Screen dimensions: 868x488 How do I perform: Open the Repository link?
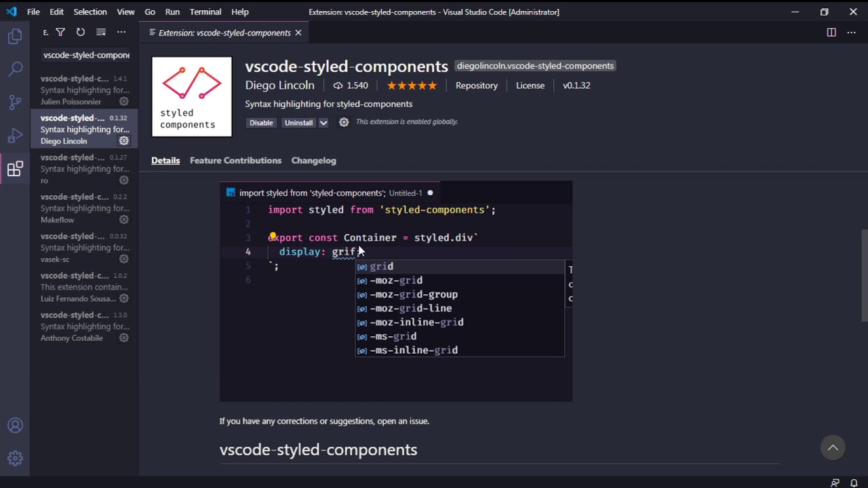click(477, 85)
